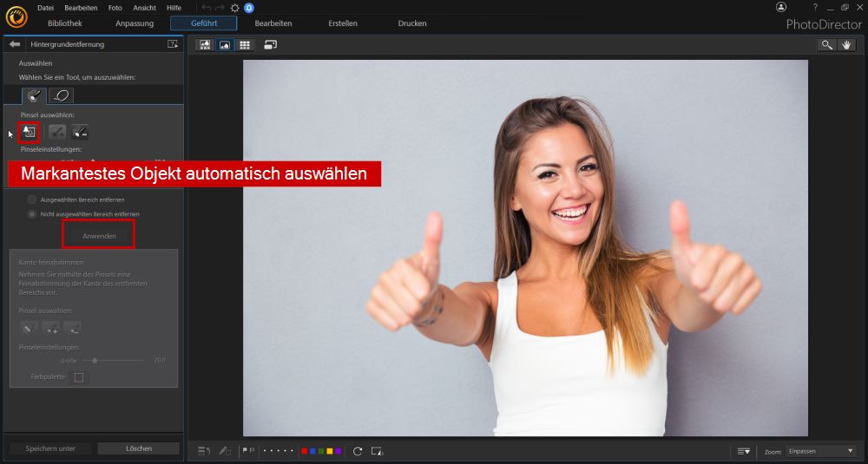Click the rotate icon in bottom toolbar

(358, 451)
